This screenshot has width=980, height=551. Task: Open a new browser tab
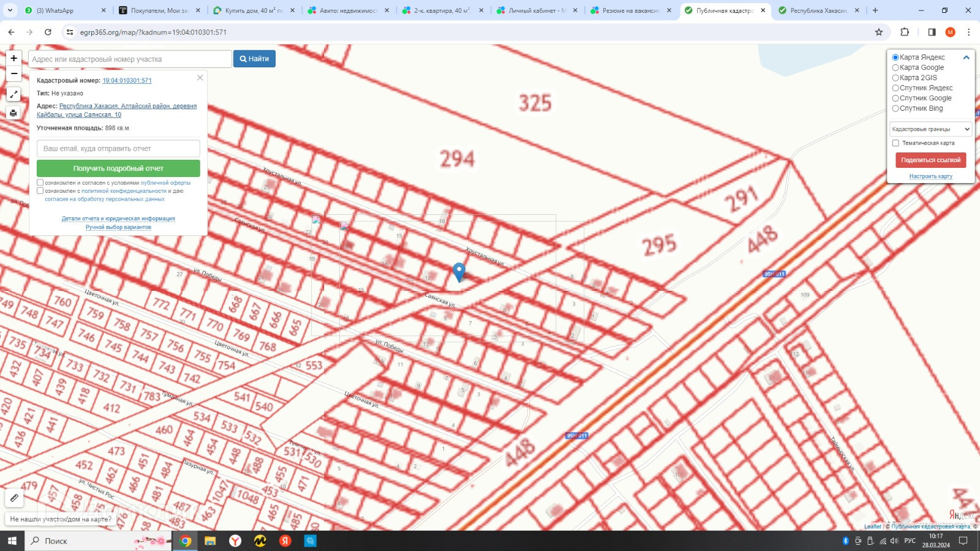point(875,10)
